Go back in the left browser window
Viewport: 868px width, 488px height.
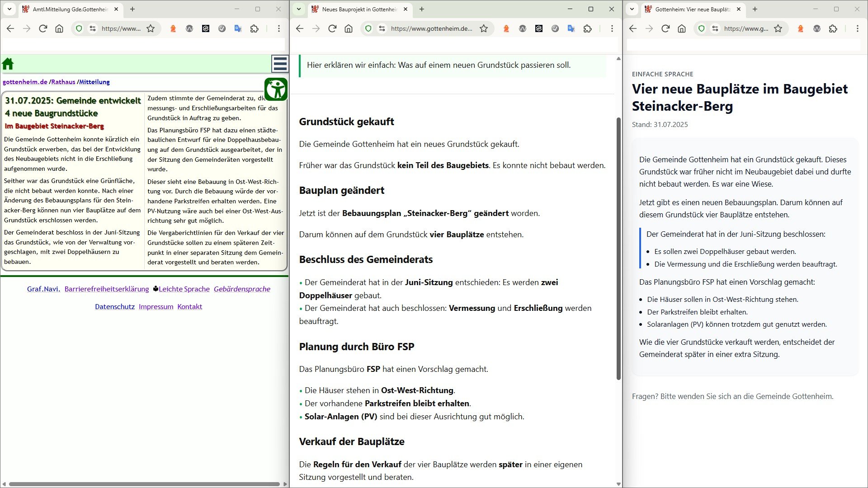tap(10, 28)
